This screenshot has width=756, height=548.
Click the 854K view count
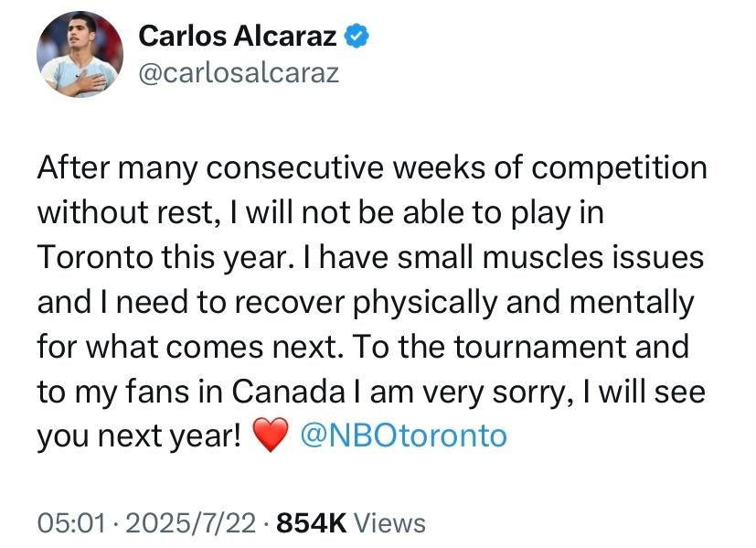click(312, 523)
